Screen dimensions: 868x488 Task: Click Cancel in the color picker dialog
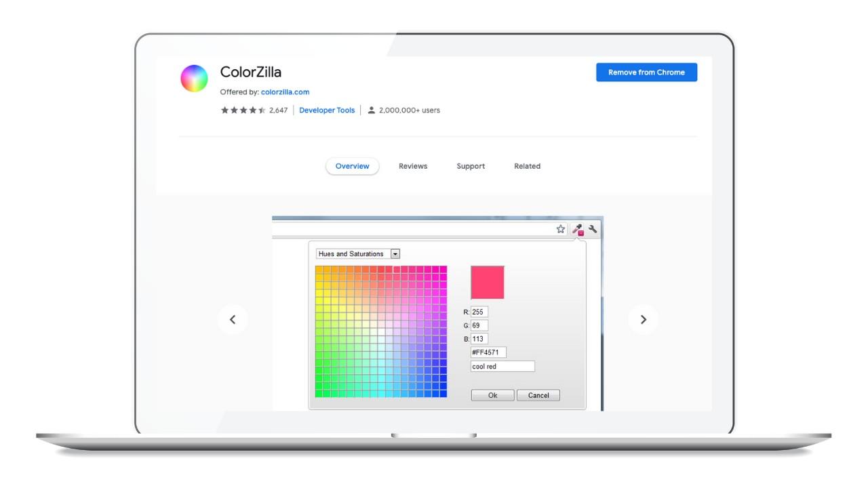click(x=538, y=395)
